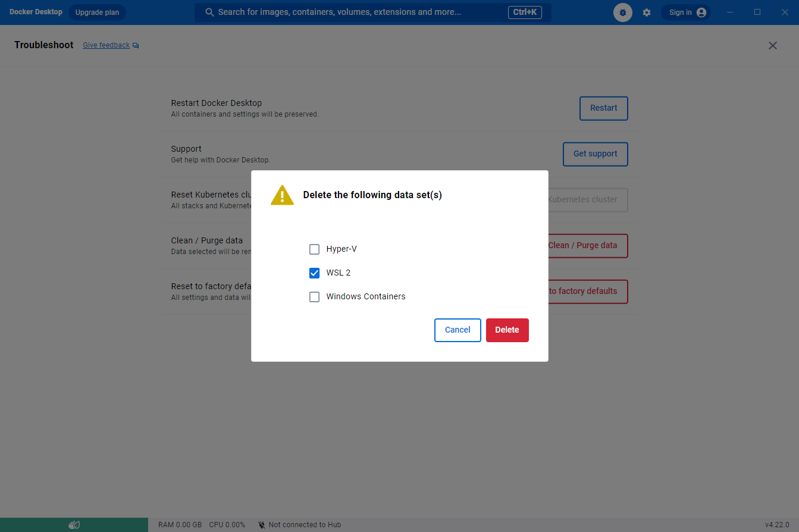Click the Restart Docker Desktop row title
Image resolution: width=799 pixels, height=532 pixels.
point(217,103)
